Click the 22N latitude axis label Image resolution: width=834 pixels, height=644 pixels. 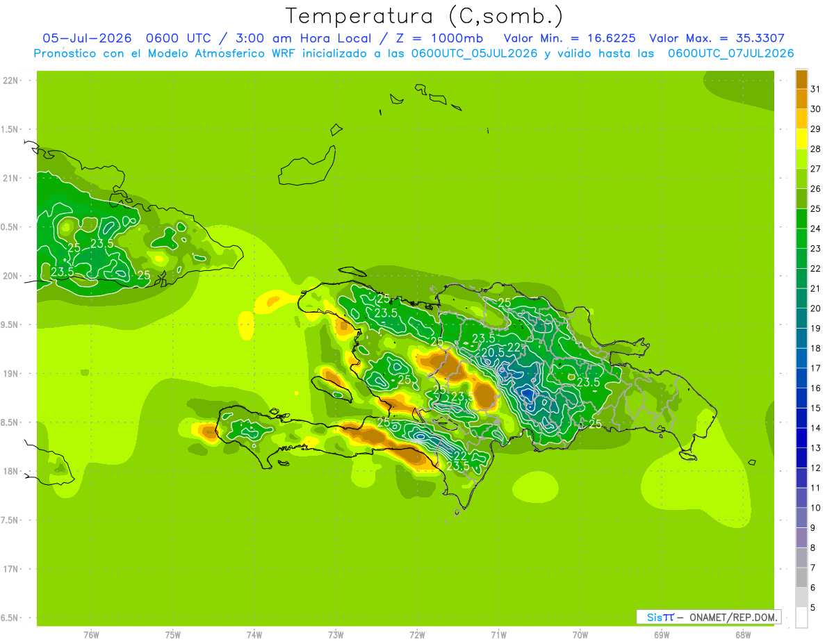tap(10, 81)
